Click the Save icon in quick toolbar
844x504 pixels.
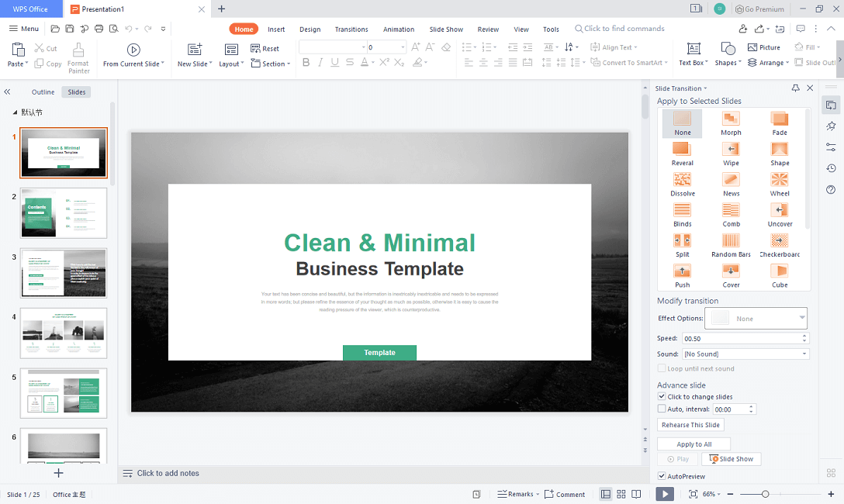tap(70, 29)
